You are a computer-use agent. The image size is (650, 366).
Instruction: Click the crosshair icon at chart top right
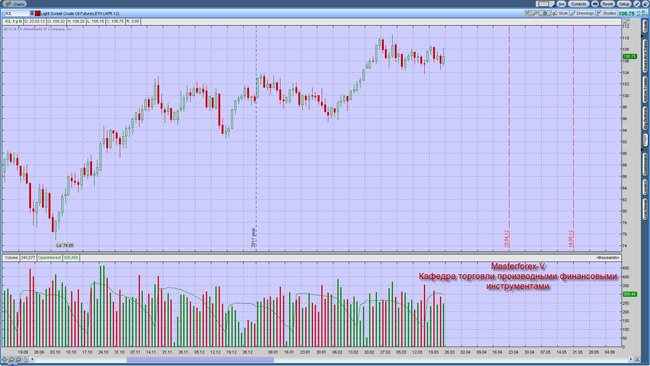626,22
